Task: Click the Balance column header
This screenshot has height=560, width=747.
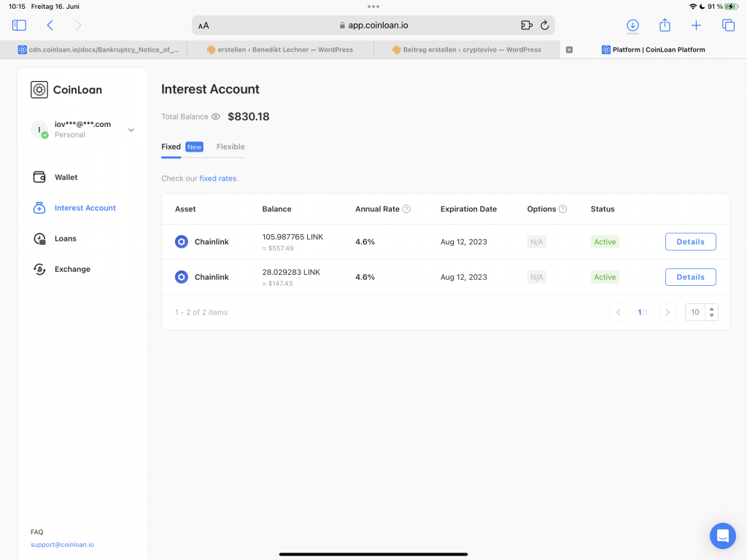Action: click(276, 209)
